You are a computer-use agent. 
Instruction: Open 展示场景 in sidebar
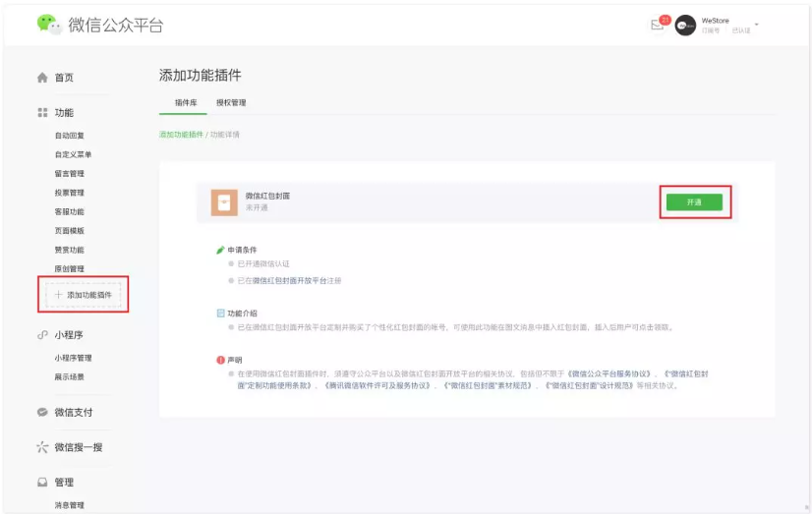coord(70,376)
